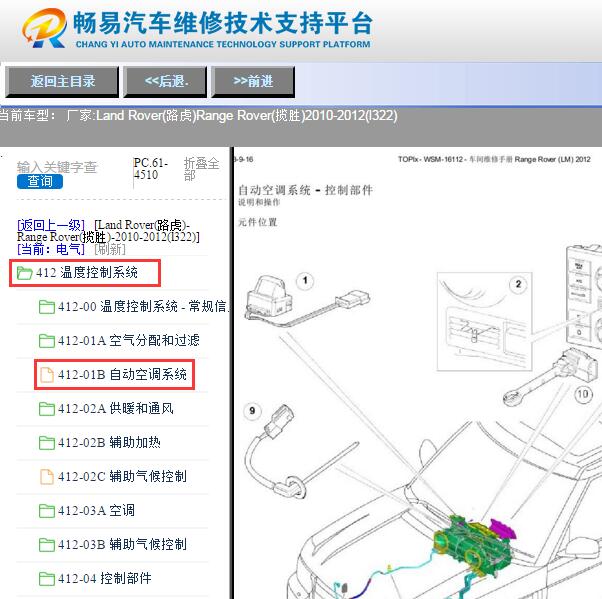Select 412-02A 供暖和通风 entry
Viewport: 602px width, 599px height.
coord(116,408)
